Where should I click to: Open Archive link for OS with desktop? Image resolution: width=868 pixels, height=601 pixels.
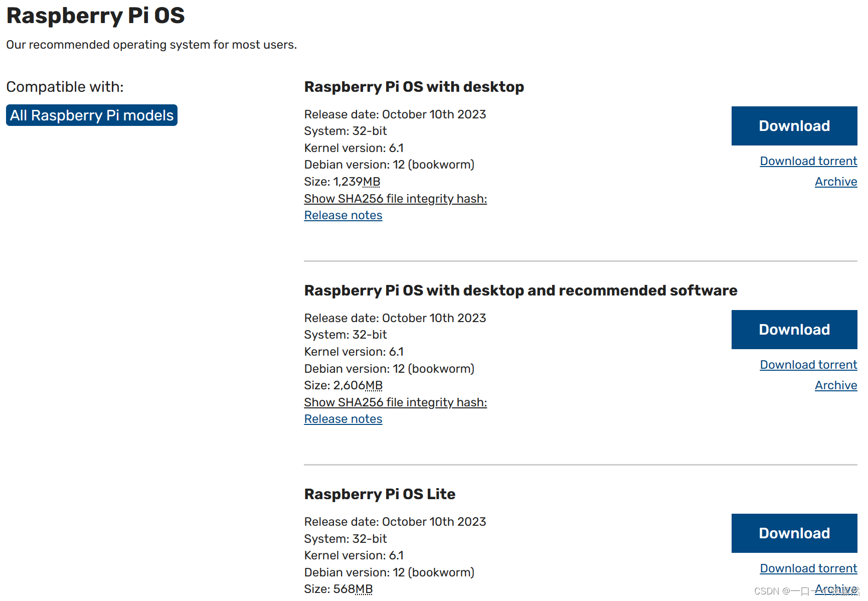pos(836,182)
